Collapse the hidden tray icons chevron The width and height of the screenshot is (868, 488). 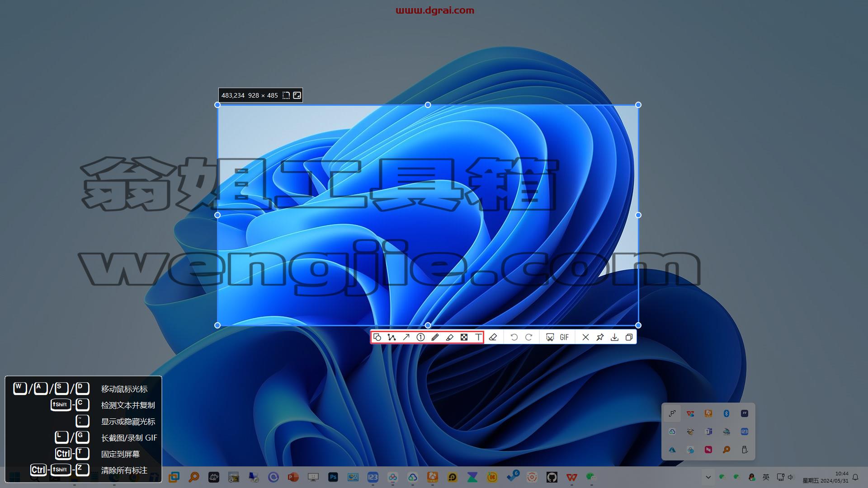pos(708,477)
